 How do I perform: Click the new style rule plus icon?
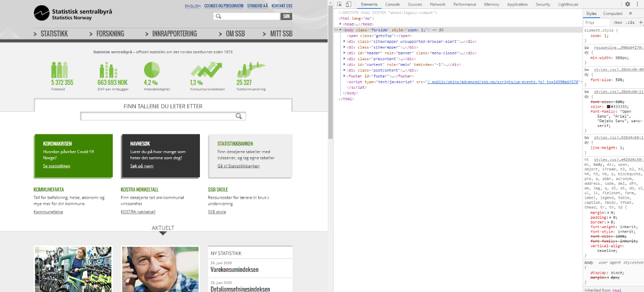(641, 22)
